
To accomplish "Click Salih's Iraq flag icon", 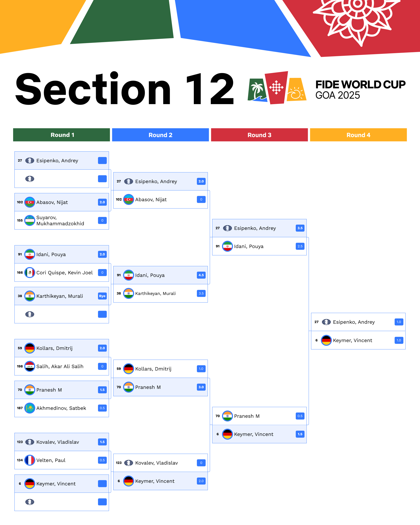I will (x=30, y=366).
